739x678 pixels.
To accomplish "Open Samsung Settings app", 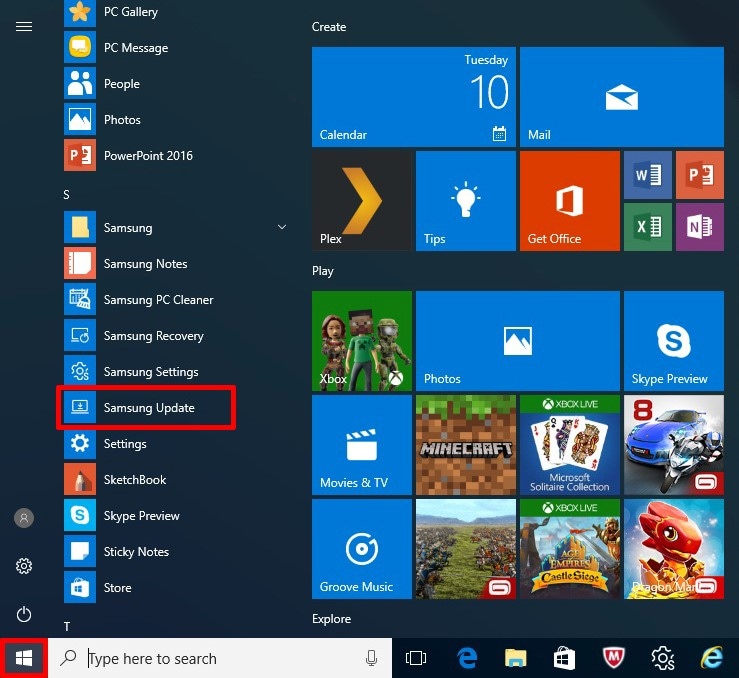I will (176, 371).
